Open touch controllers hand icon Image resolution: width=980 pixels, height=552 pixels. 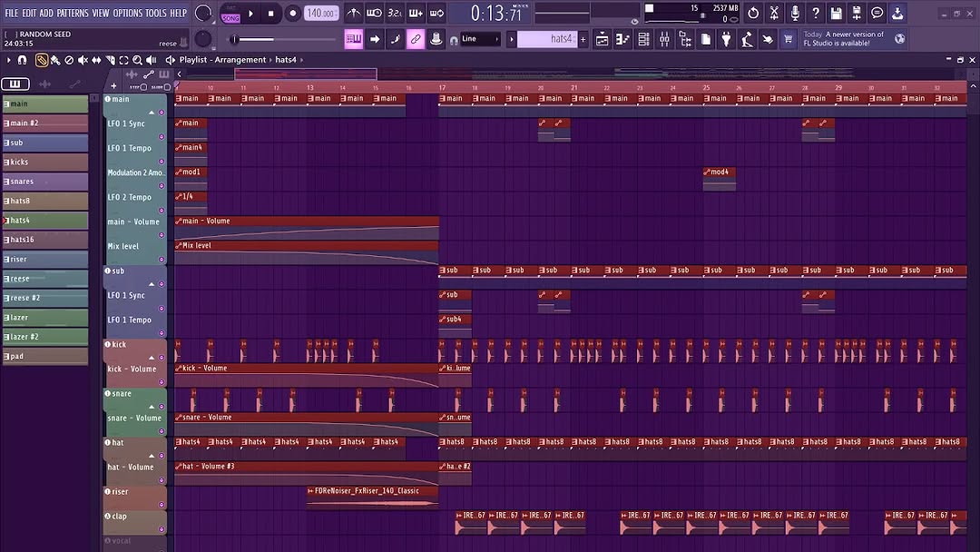(x=768, y=39)
